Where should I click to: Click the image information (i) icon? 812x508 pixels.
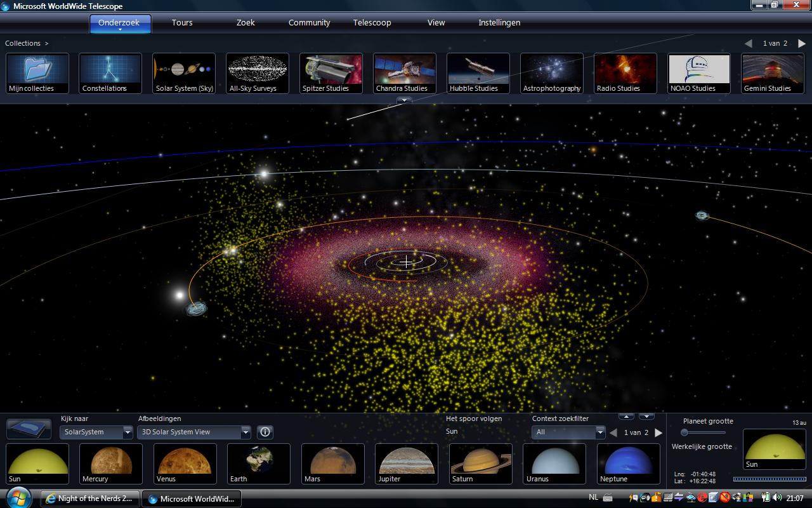(265, 432)
